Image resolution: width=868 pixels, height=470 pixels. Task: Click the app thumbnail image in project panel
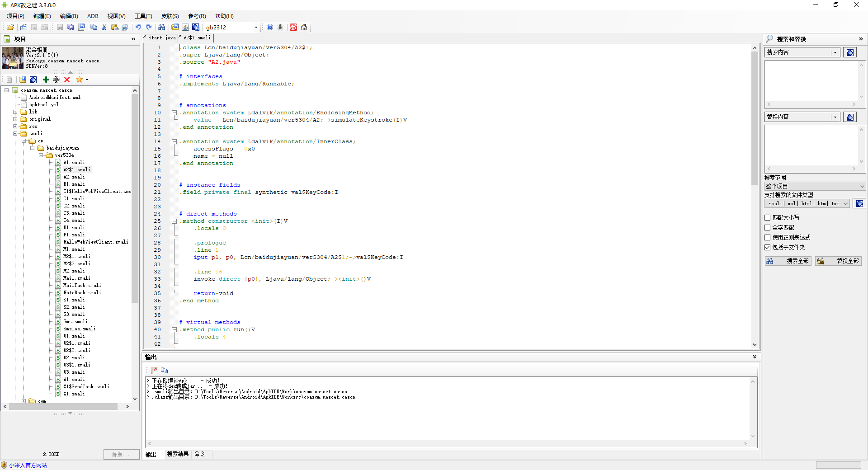13,58
